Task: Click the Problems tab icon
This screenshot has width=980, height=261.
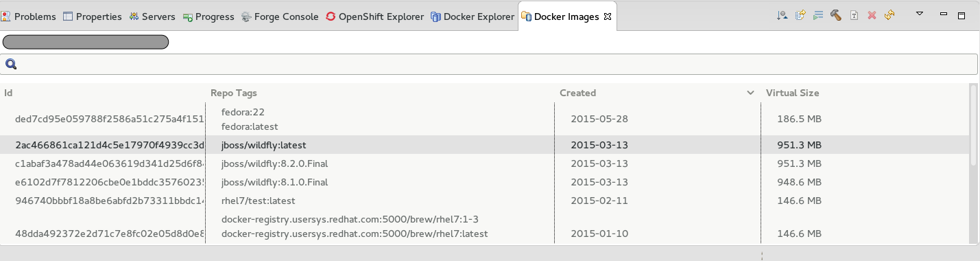Action: tap(5, 16)
